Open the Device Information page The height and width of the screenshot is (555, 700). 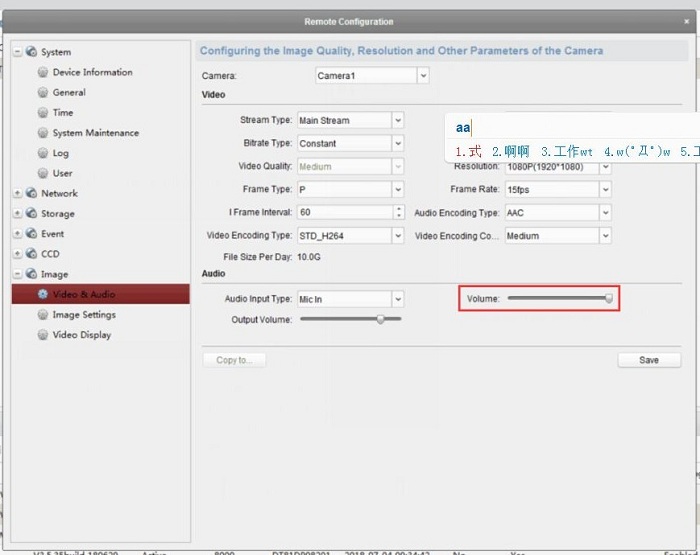tap(92, 72)
